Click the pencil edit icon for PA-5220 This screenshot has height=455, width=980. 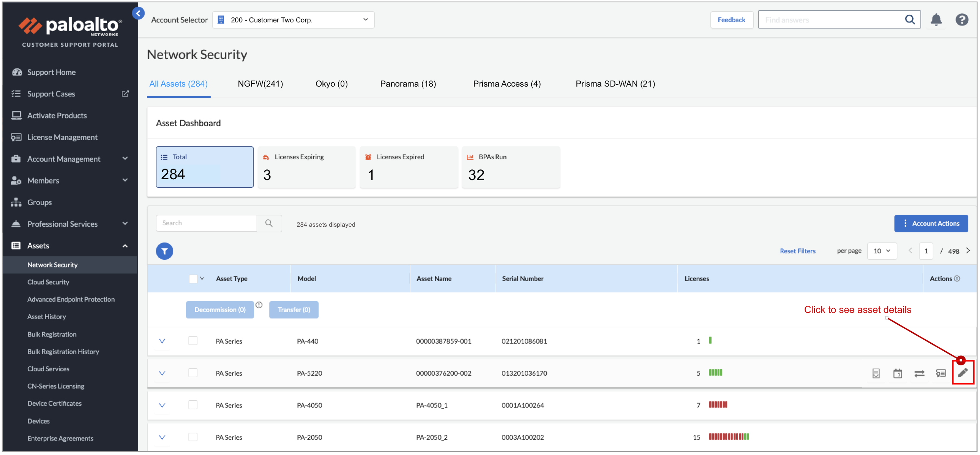click(x=962, y=373)
